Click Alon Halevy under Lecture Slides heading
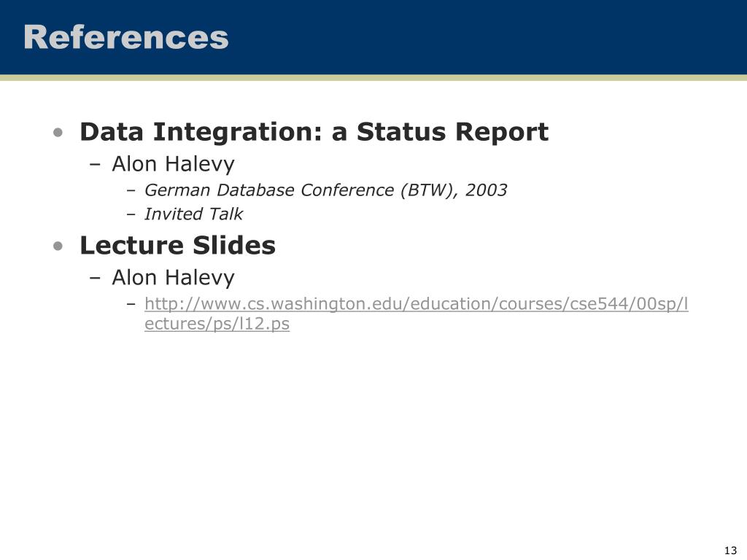The image size is (747, 560). (173, 278)
